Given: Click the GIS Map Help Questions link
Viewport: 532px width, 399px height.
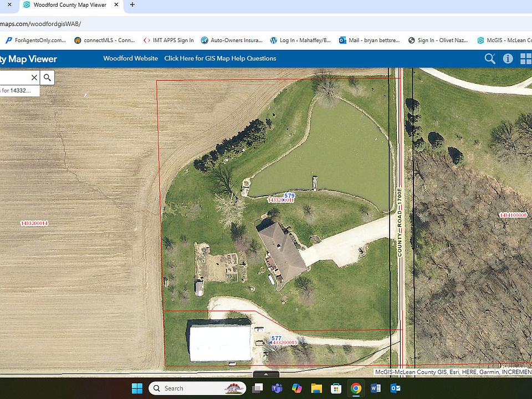Looking at the screenshot, I should pyautogui.click(x=220, y=59).
